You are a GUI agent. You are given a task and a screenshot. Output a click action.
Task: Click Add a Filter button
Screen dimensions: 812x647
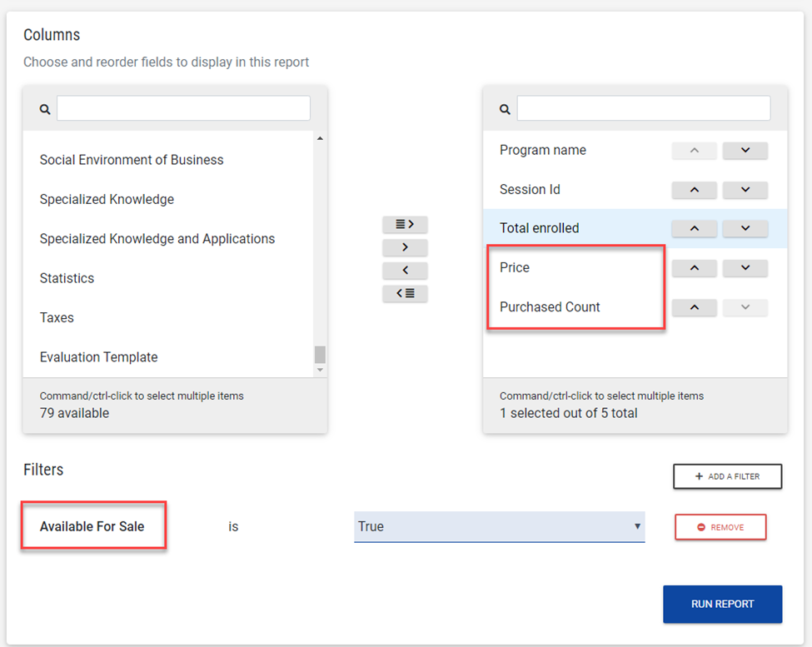point(727,476)
